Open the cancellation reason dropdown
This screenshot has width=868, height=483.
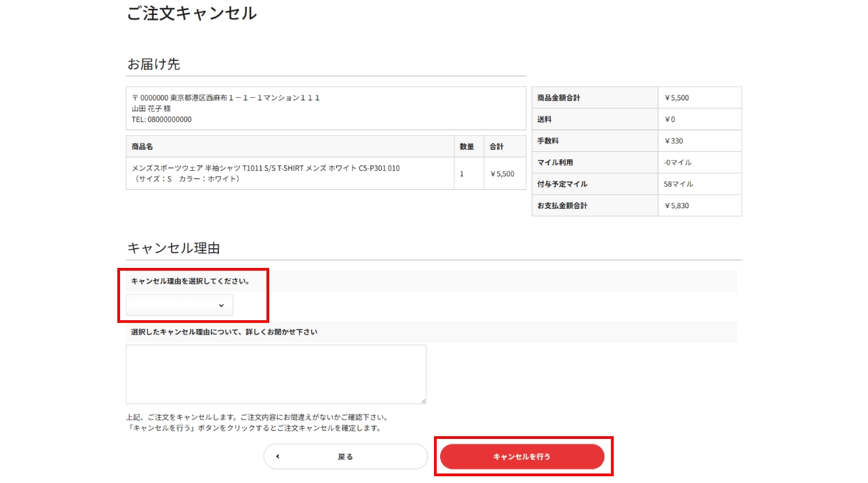point(179,305)
